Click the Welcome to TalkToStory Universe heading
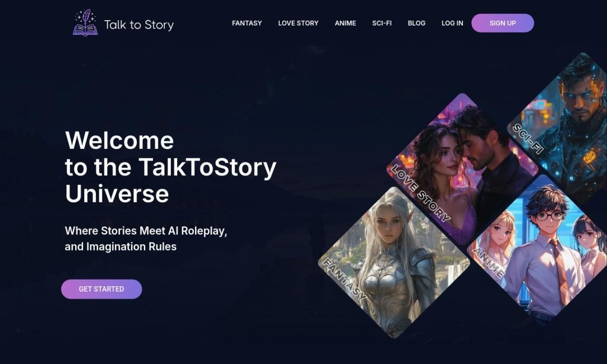This screenshot has width=607, height=364. click(x=171, y=167)
